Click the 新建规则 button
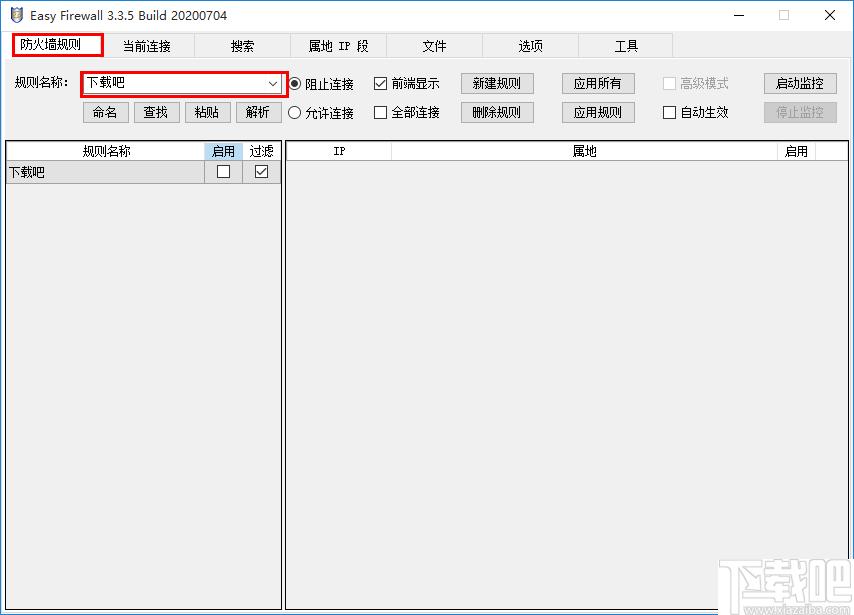This screenshot has height=615, width=854. click(497, 83)
